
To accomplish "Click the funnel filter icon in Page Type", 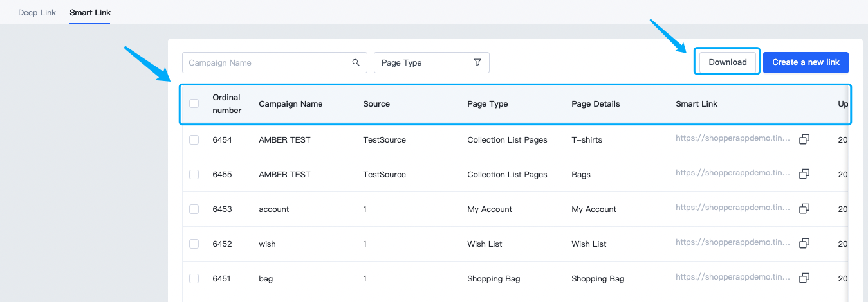I will pyautogui.click(x=477, y=62).
